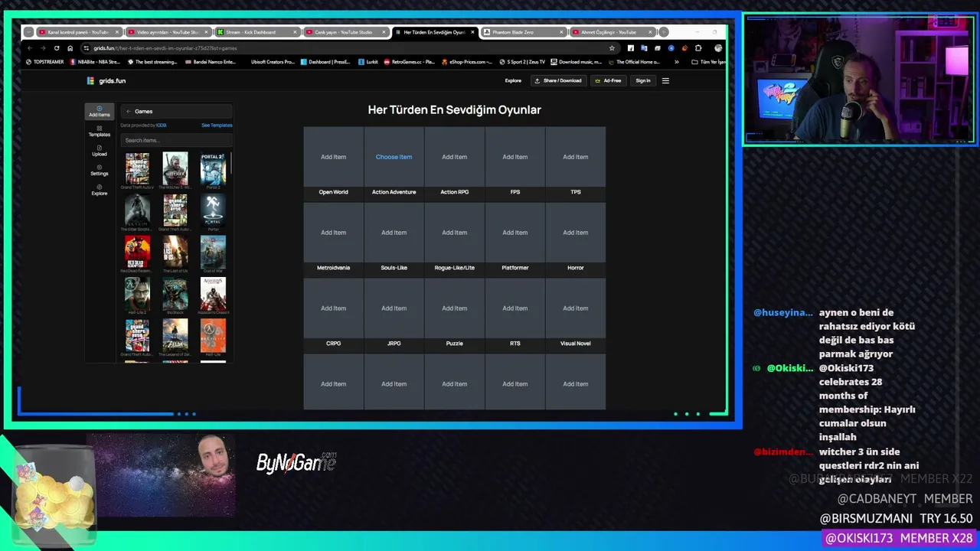Image resolution: width=980 pixels, height=551 pixels.
Task: Close the Phantom Blade Zero tab
Action: [561, 32]
